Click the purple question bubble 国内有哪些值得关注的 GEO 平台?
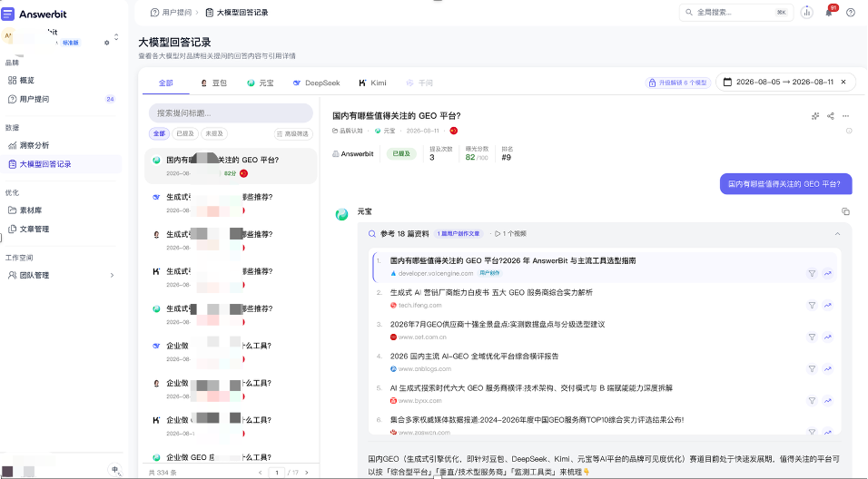 [x=785, y=184]
